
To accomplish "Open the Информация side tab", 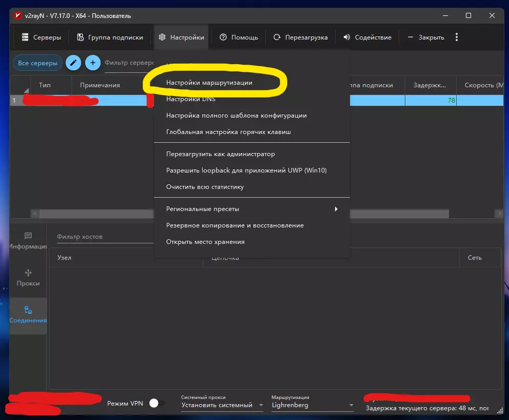I will pyautogui.click(x=28, y=241).
